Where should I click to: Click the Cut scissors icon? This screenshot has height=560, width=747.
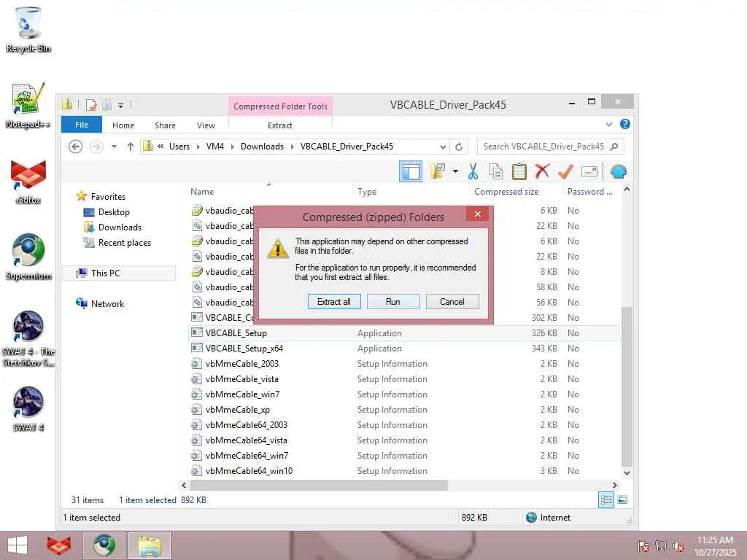coord(473,171)
